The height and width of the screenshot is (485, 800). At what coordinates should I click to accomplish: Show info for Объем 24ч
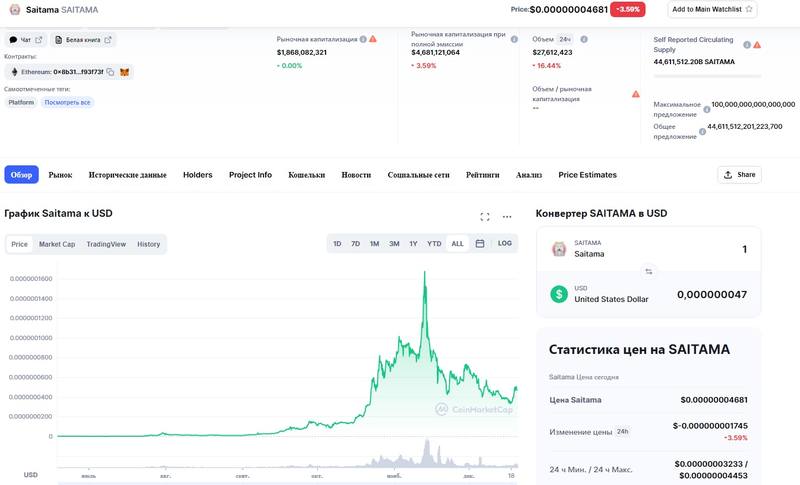[584, 39]
